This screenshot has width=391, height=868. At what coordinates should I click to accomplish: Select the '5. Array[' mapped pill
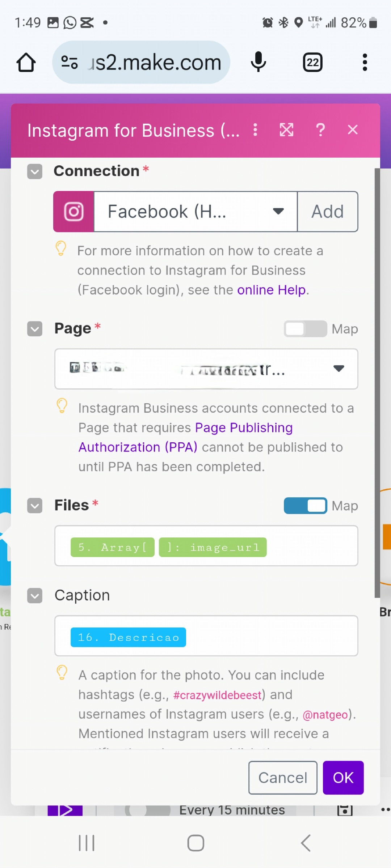tap(113, 547)
